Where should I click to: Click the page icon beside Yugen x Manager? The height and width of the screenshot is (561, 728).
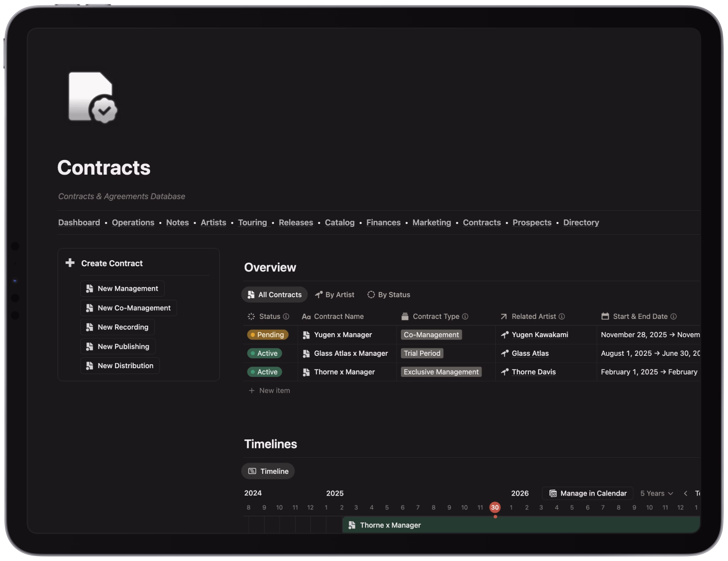coord(306,335)
